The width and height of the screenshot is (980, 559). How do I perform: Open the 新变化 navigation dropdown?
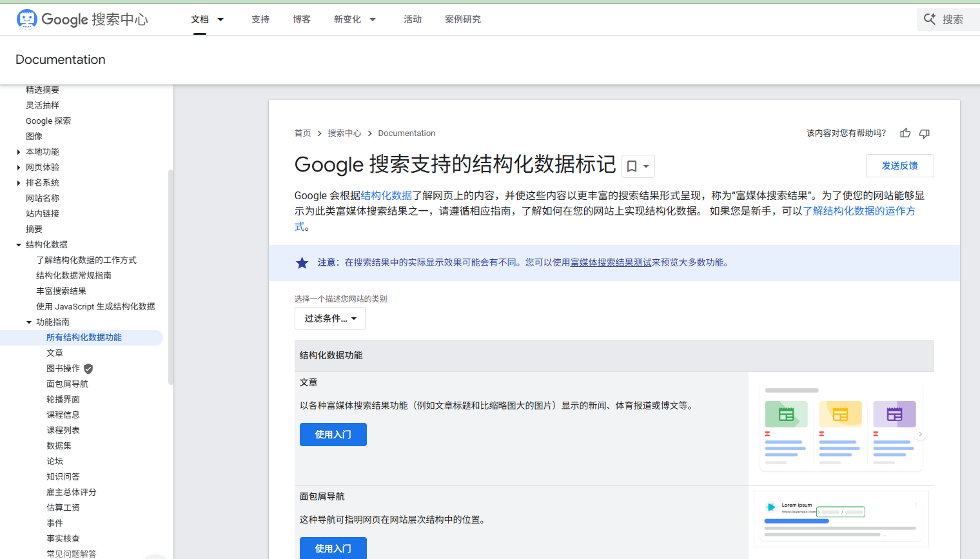click(x=355, y=19)
